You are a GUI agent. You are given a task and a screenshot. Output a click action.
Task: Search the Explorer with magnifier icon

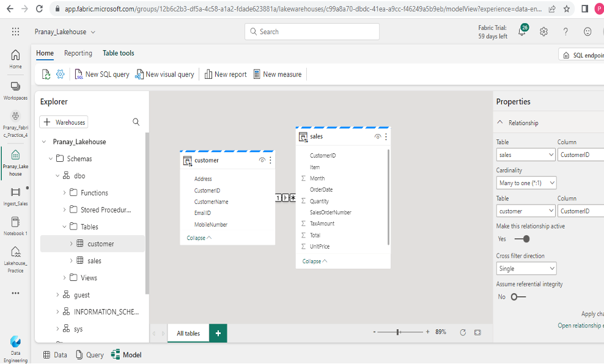pyautogui.click(x=136, y=122)
